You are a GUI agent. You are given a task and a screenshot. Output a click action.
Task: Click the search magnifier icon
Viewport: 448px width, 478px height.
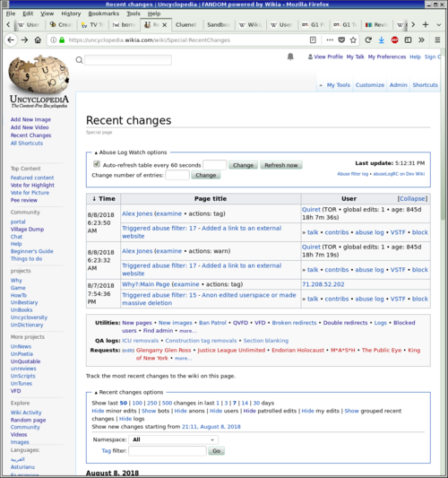[x=79, y=60]
